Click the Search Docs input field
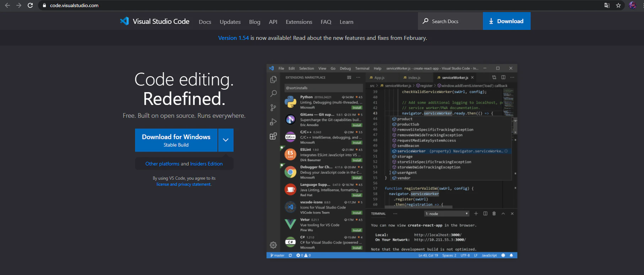The image size is (644, 275). (x=451, y=21)
